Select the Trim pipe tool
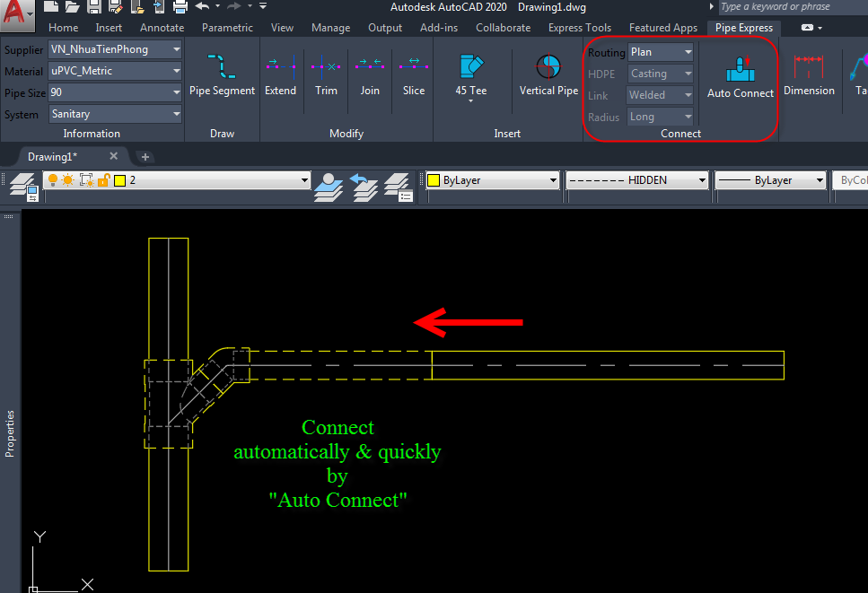The width and height of the screenshot is (868, 593). [x=326, y=74]
